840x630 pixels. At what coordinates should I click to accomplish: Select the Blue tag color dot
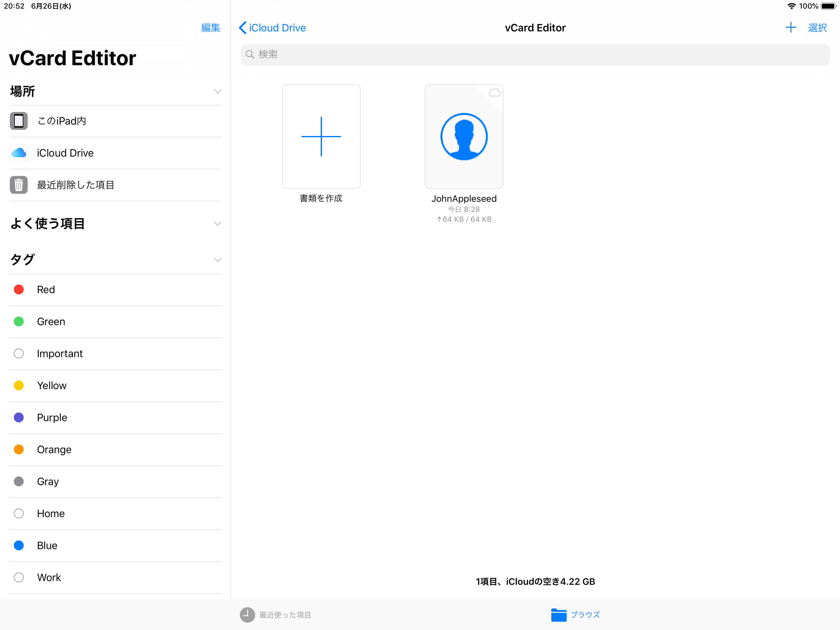pyautogui.click(x=19, y=545)
